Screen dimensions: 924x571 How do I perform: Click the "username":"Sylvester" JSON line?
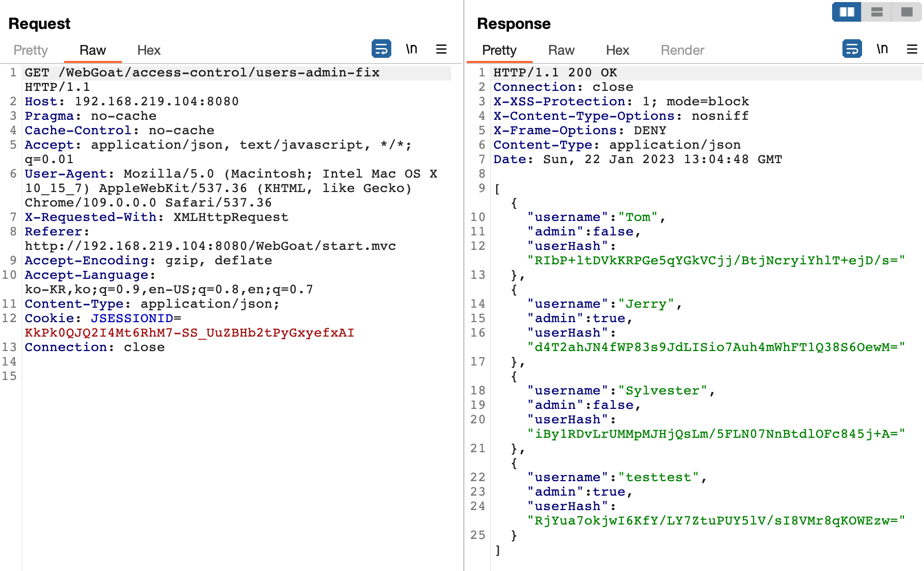(x=621, y=391)
